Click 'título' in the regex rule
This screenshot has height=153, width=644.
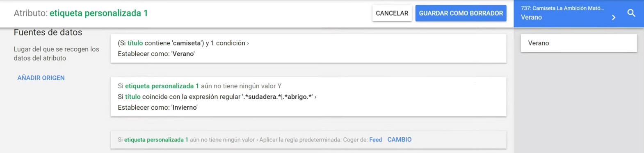132,97
